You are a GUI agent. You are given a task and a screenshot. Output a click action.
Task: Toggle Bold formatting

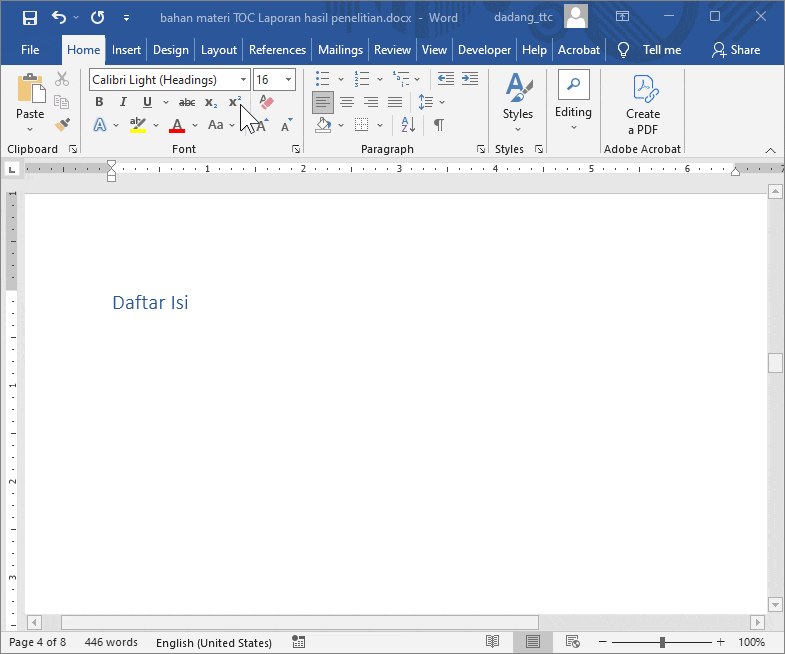click(x=99, y=102)
